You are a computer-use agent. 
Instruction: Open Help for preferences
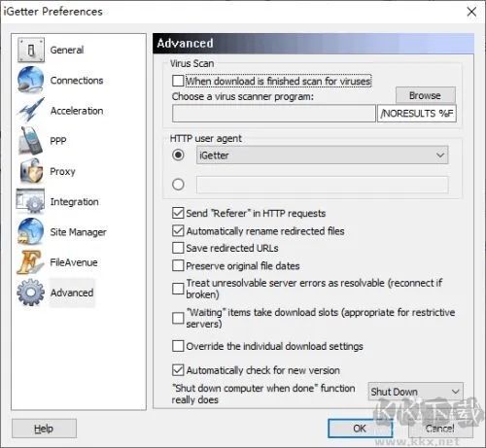click(44, 429)
